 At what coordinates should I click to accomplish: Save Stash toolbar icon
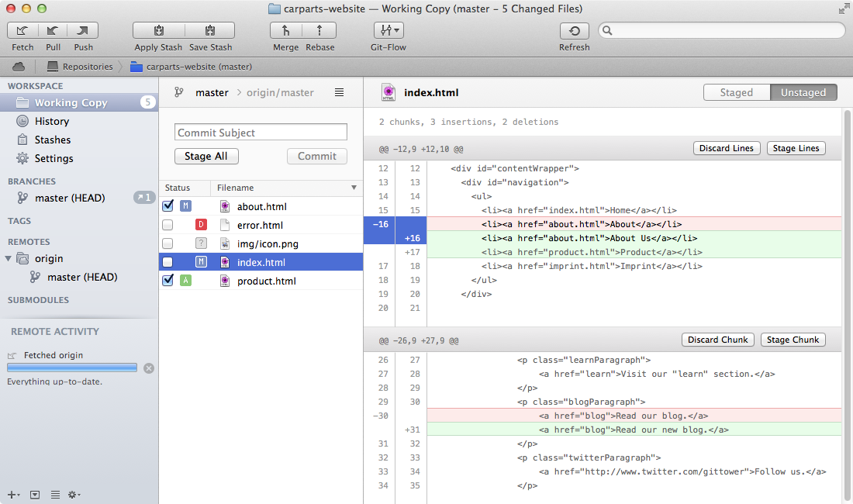coord(210,30)
